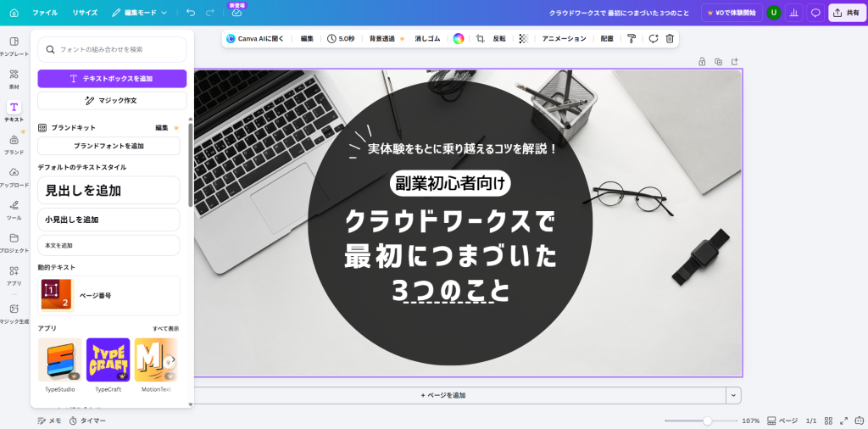
Task: Click the home icon
Action: (14, 12)
